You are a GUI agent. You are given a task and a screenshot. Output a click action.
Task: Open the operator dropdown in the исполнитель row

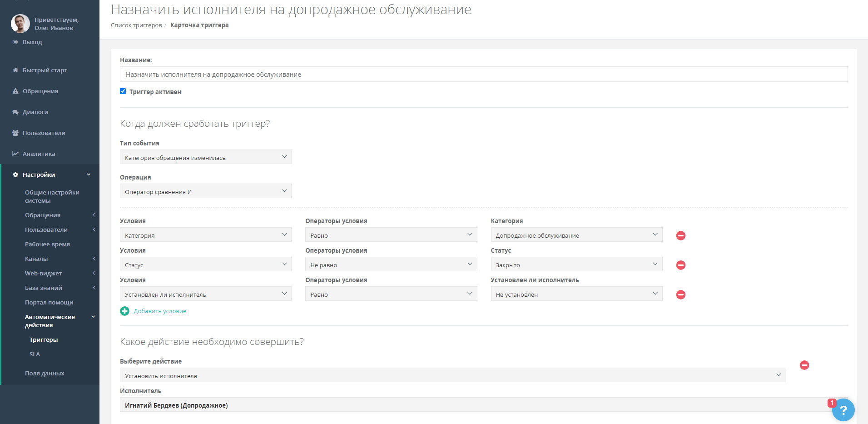(x=391, y=294)
